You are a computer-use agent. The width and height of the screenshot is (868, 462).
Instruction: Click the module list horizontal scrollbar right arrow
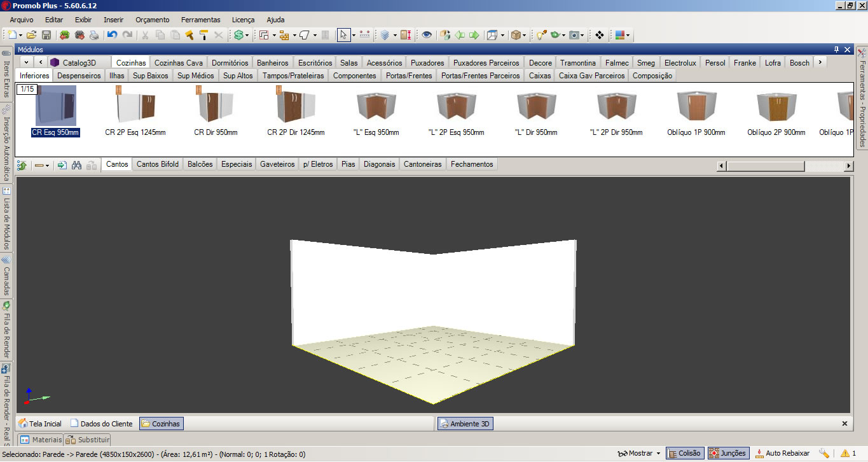point(848,165)
